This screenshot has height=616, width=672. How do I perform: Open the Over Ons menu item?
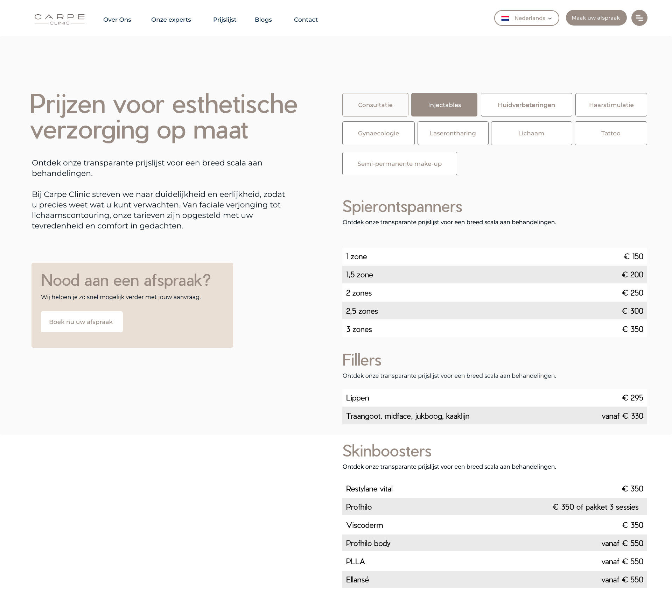point(117,20)
